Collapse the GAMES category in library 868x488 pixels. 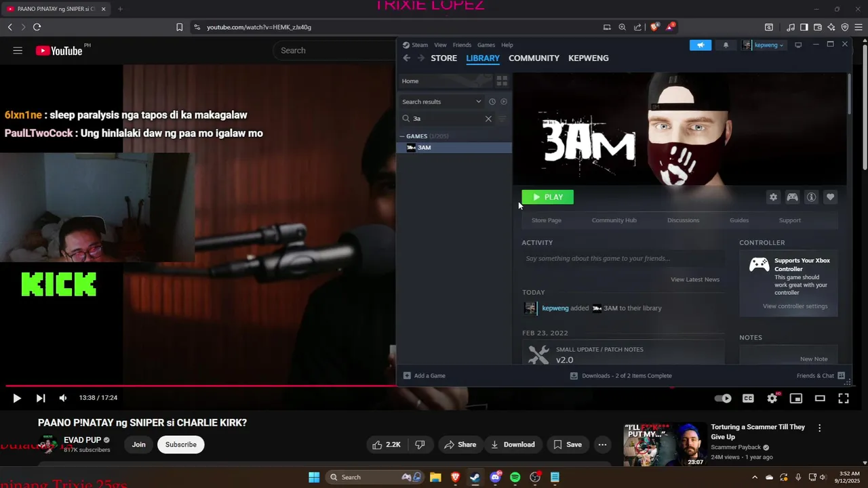point(402,136)
